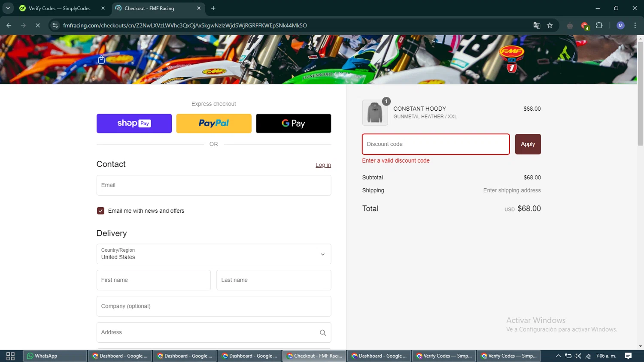
Task: Pay with Google Pay button
Action: [294, 124]
